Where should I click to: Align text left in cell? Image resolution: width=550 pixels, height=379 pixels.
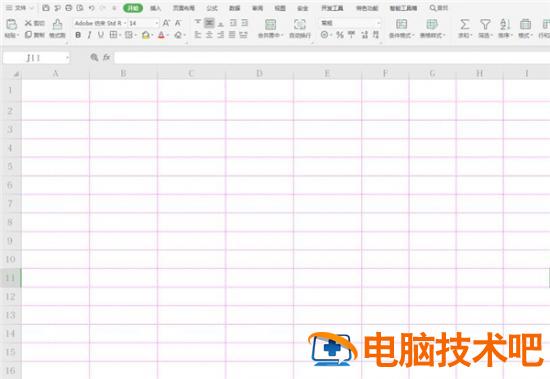coord(198,34)
